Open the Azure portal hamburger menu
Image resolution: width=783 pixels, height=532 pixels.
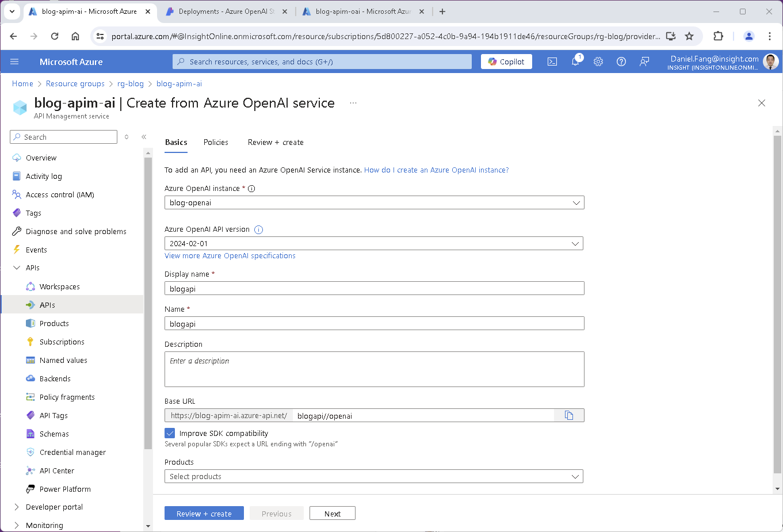pyautogui.click(x=14, y=62)
